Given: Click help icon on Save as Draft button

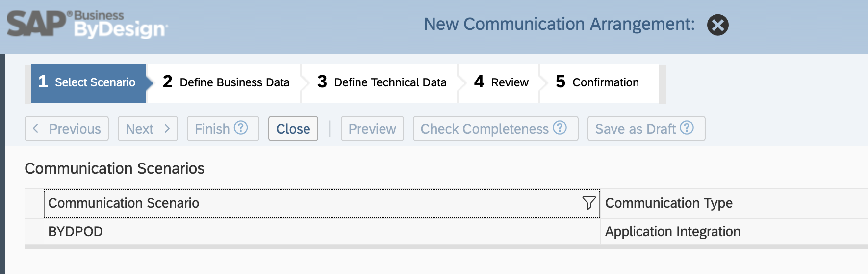Looking at the screenshot, I should click(687, 128).
